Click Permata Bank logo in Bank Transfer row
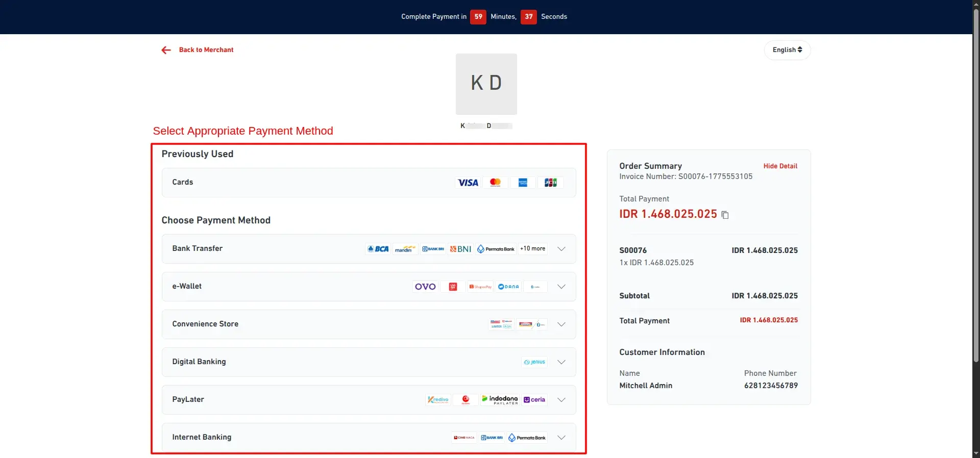The width and height of the screenshot is (980, 458). coord(496,249)
